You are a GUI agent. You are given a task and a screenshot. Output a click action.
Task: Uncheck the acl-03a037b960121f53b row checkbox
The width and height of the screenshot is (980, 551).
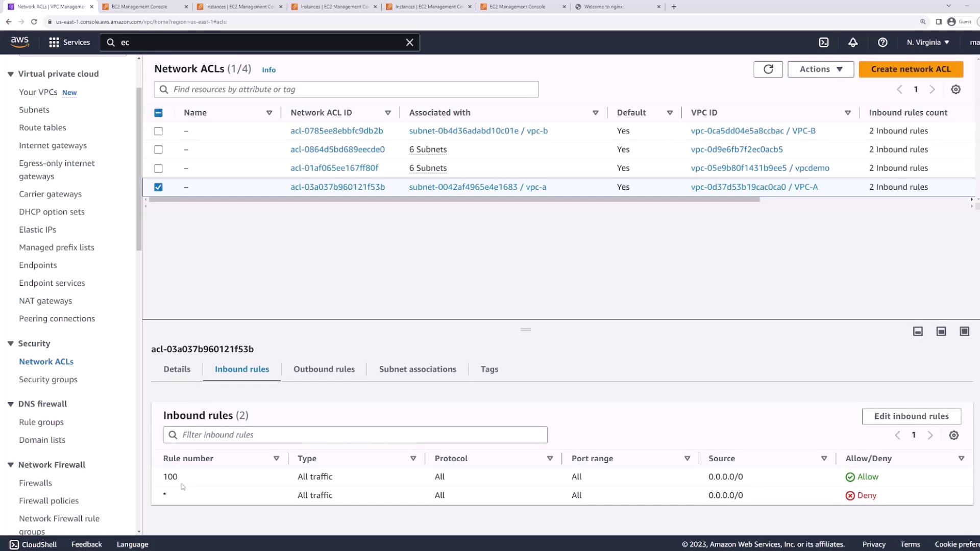(x=158, y=187)
